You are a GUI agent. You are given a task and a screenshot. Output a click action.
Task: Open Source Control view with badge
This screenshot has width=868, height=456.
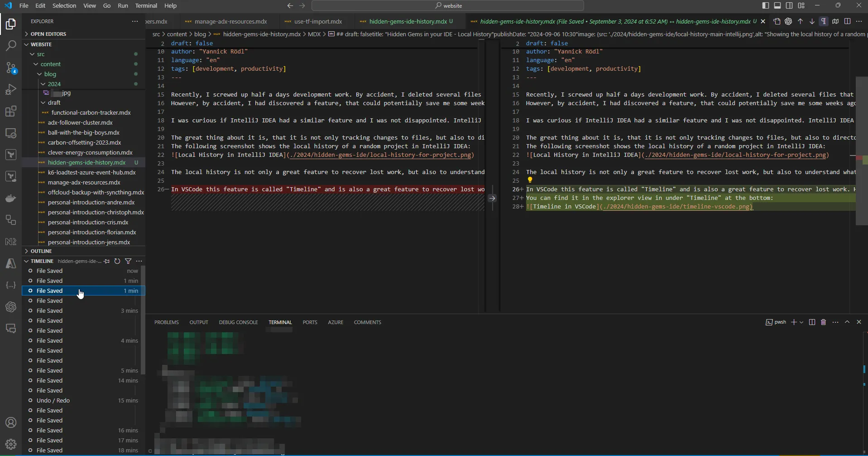11,68
